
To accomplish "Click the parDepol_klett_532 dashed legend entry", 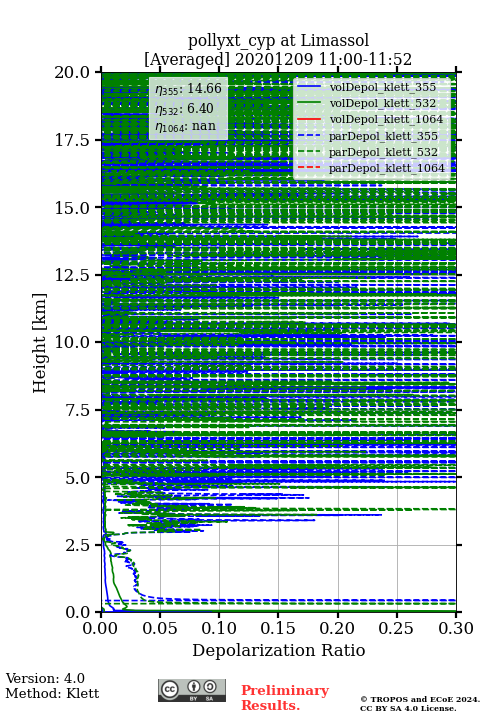I will (x=367, y=152).
